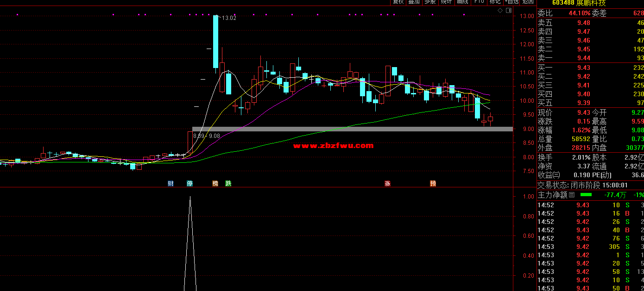Toggle the side panel layout icon

tap(509, 10)
